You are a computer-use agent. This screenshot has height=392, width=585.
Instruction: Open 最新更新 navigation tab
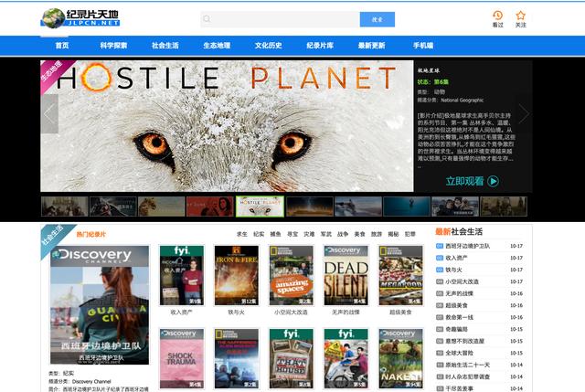pos(371,46)
